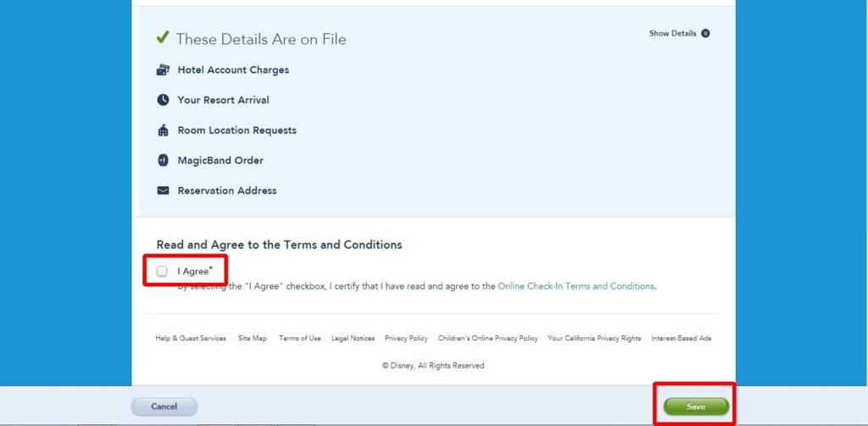Click the Cancel button
The height and width of the screenshot is (426, 868).
point(164,407)
